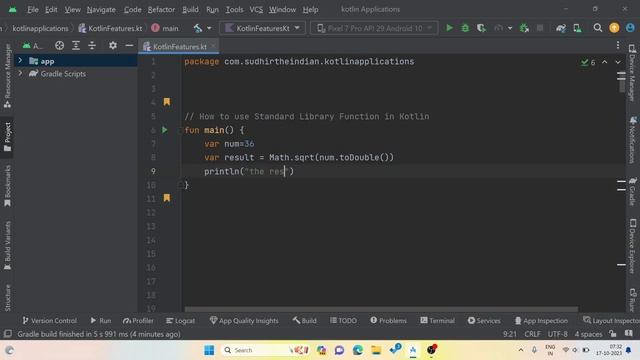The width and height of the screenshot is (640, 360).
Task: Open the Terminal tool window
Action: [x=437, y=321]
